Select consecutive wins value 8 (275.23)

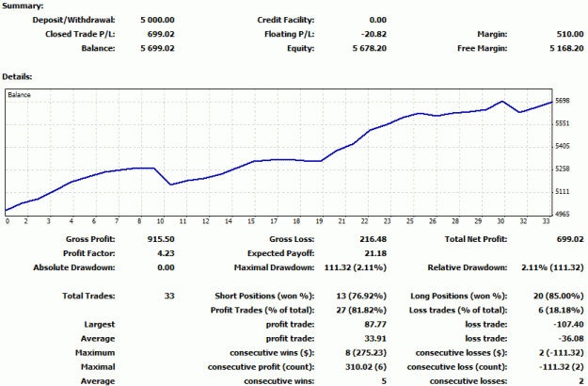click(366, 353)
